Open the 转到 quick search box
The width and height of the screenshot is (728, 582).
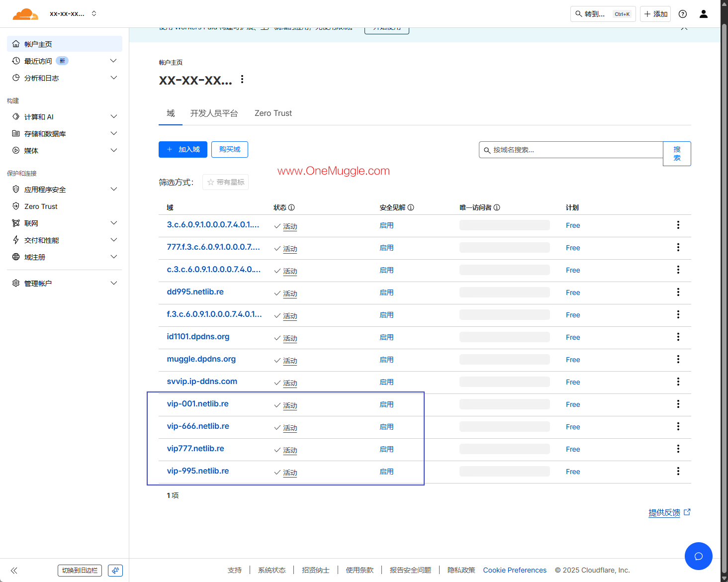pos(603,14)
